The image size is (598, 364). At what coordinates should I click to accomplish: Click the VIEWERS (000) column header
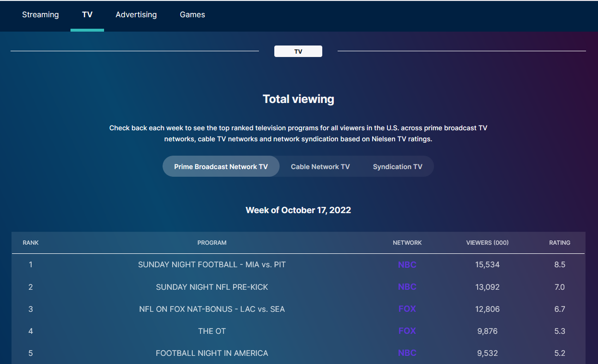click(487, 243)
